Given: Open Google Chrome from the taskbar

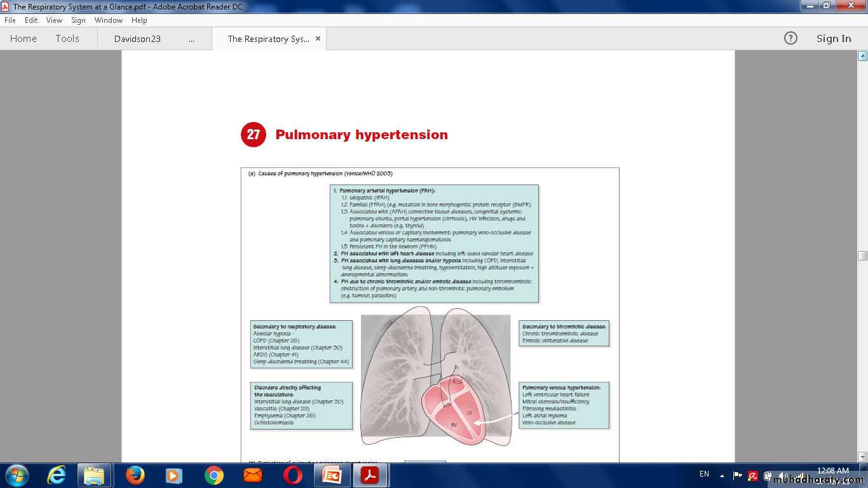Looking at the screenshot, I should 214,475.
